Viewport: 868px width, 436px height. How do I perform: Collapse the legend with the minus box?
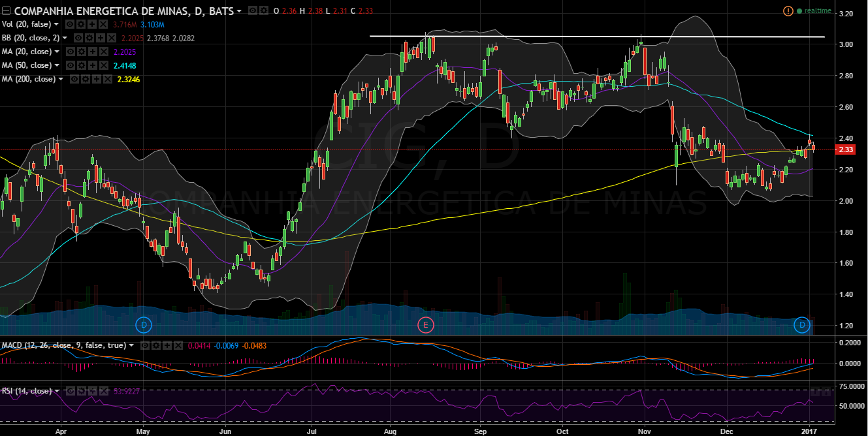click(6, 11)
